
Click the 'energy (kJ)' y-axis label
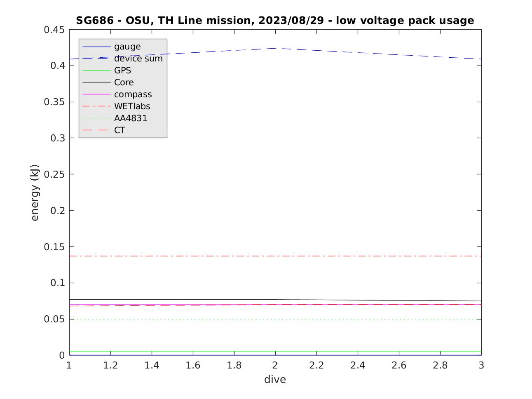click(35, 192)
